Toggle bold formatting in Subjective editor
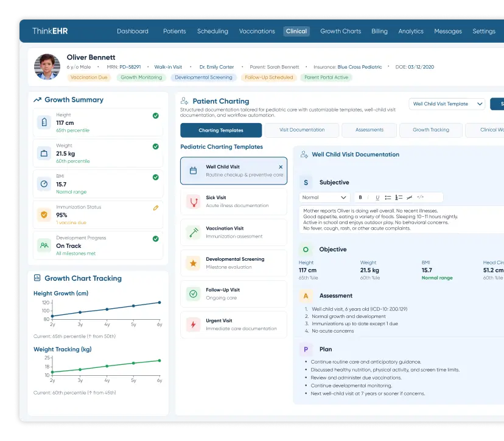The image size is (504, 441). coord(360,197)
